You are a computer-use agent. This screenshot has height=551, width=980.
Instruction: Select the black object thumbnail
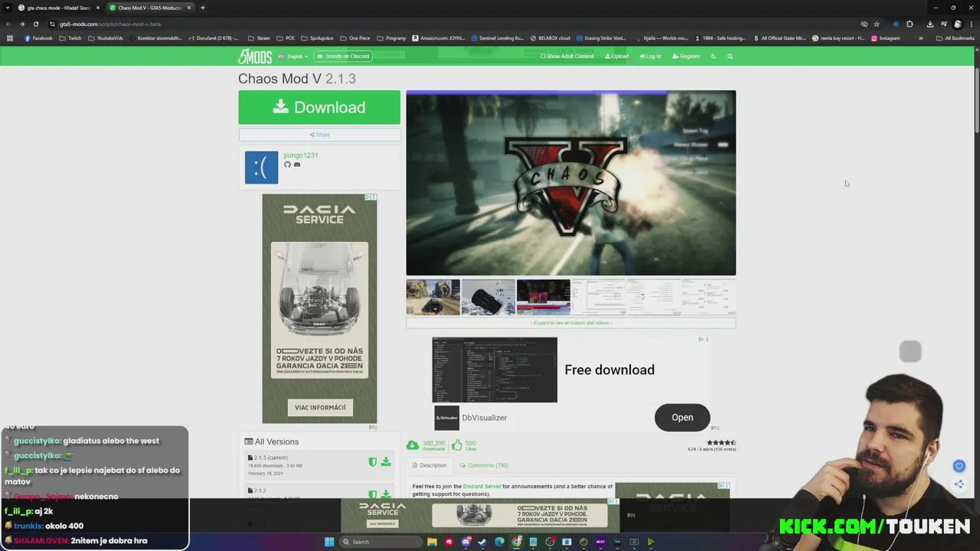point(488,298)
